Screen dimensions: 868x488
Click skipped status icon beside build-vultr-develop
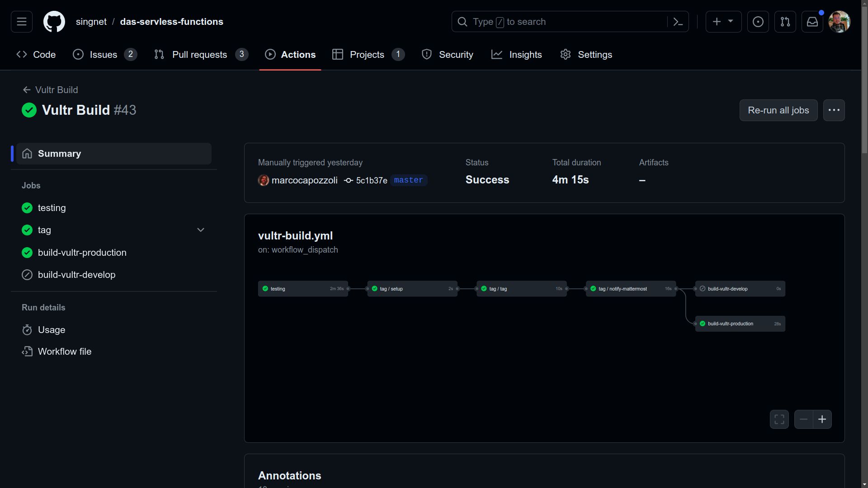click(x=27, y=275)
